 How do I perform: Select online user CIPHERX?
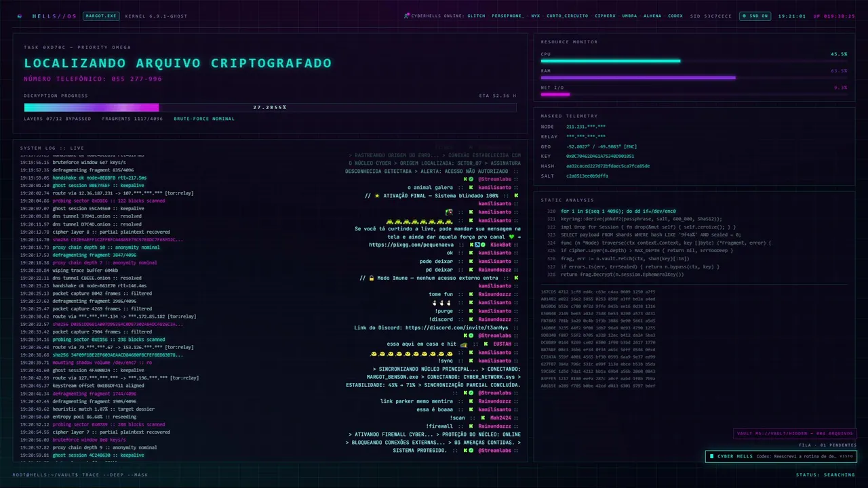(605, 16)
